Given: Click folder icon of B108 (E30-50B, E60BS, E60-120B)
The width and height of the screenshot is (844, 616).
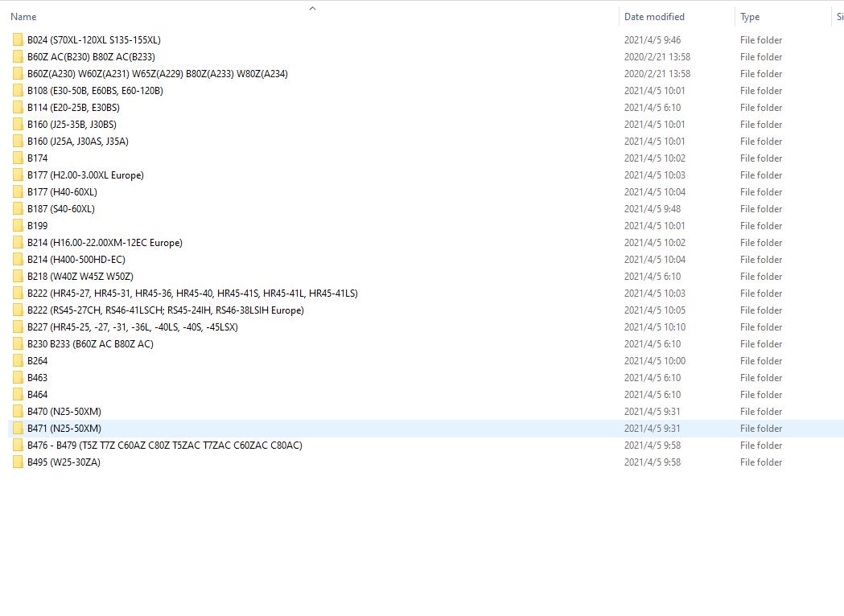Looking at the screenshot, I should coord(18,90).
